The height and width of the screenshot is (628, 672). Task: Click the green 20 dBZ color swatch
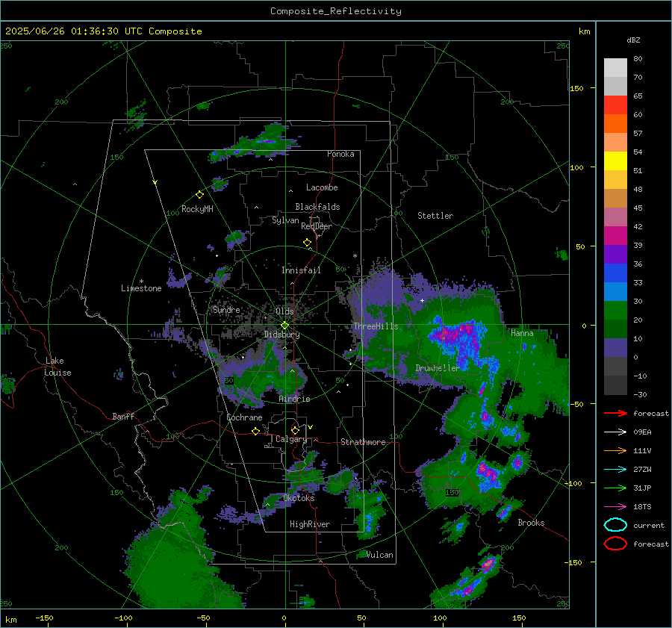coord(615,311)
